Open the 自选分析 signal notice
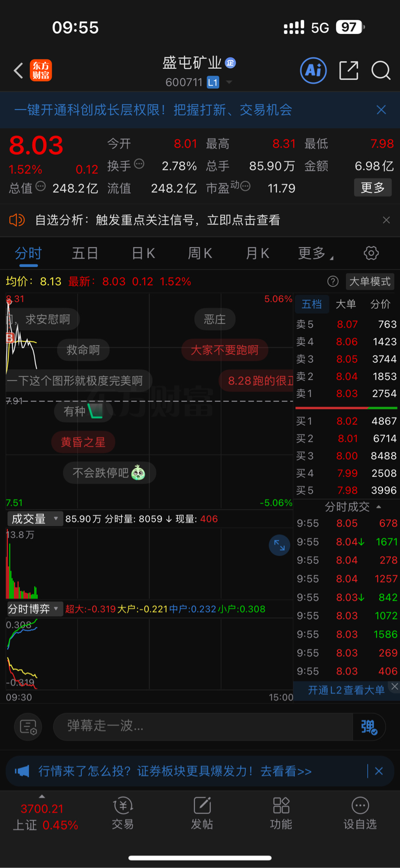The image size is (400, 868). (157, 220)
